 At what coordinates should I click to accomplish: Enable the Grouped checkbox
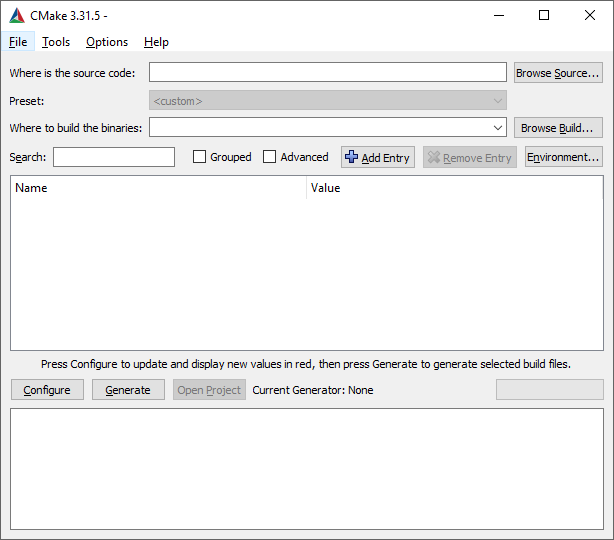200,157
